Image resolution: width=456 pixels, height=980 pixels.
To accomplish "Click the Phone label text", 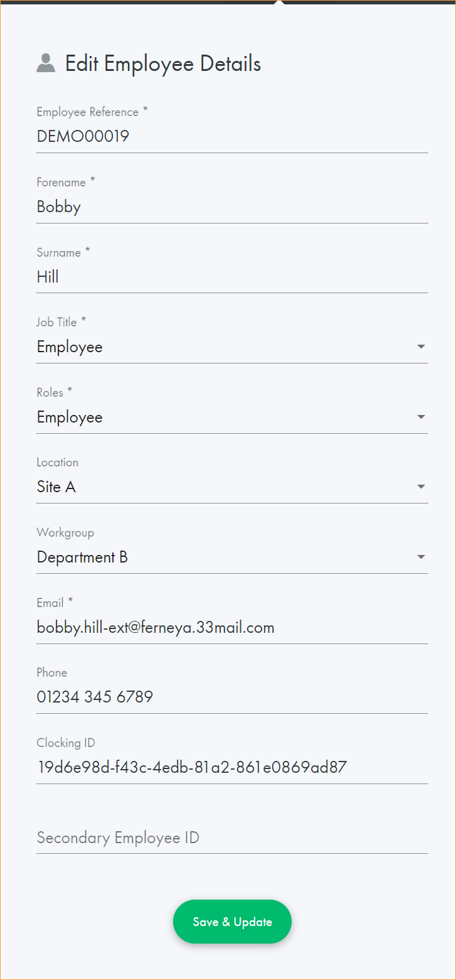I will click(52, 673).
